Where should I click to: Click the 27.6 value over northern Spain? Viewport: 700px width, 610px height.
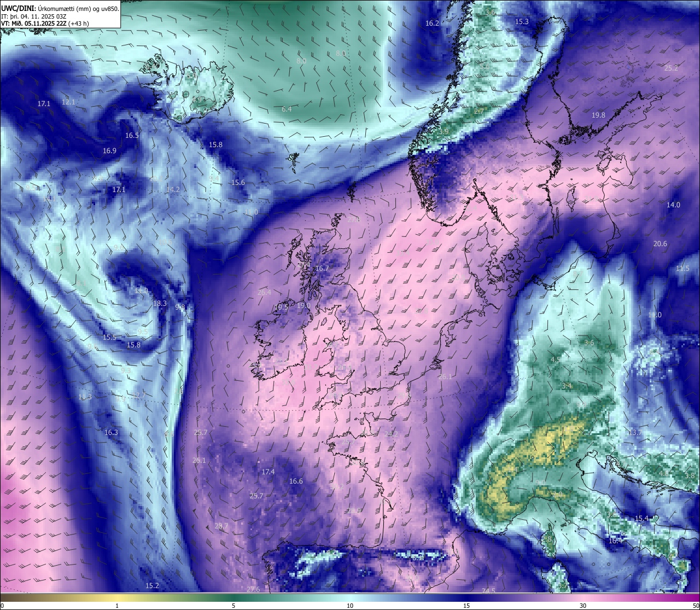click(253, 589)
